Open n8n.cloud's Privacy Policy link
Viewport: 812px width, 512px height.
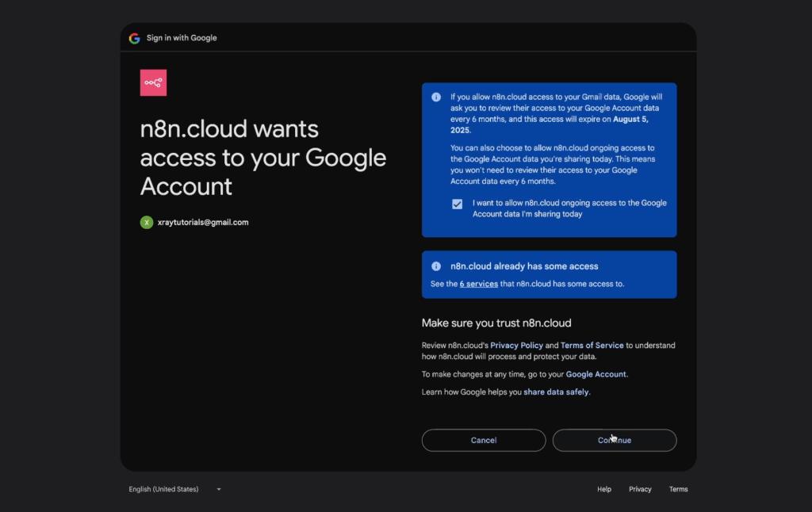click(x=516, y=346)
